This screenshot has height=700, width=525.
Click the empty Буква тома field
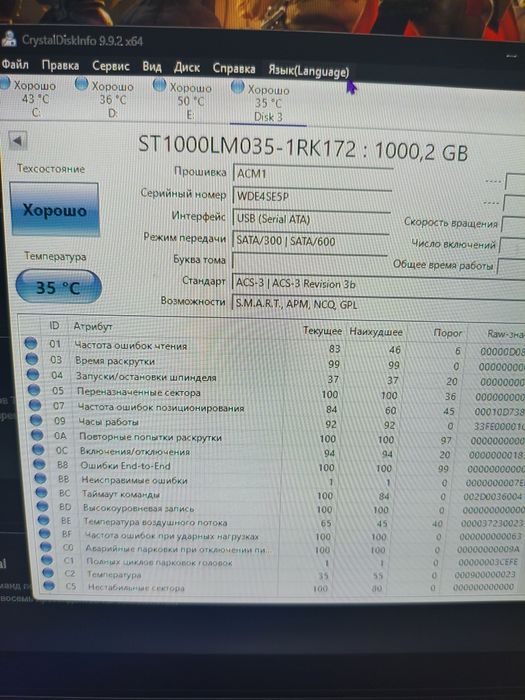pyautogui.click(x=309, y=261)
